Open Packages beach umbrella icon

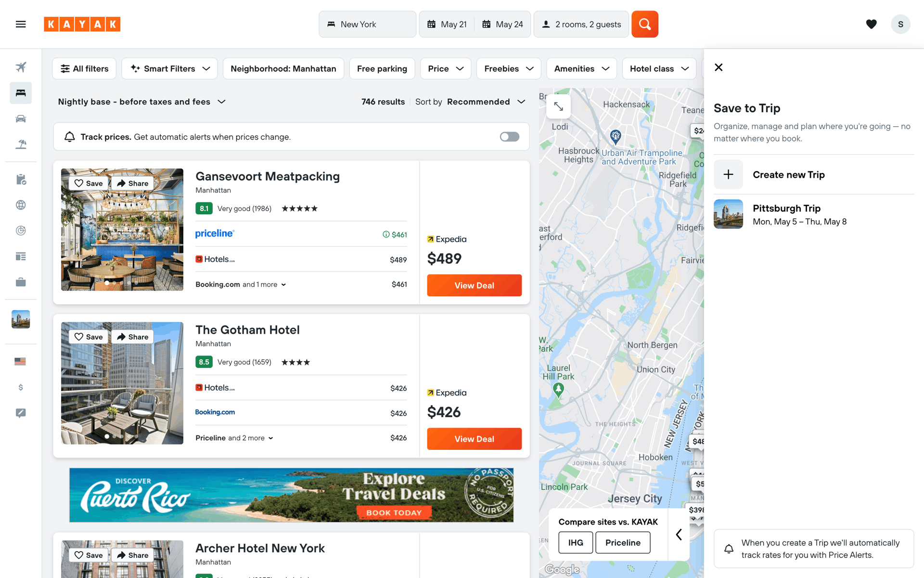[21, 144]
